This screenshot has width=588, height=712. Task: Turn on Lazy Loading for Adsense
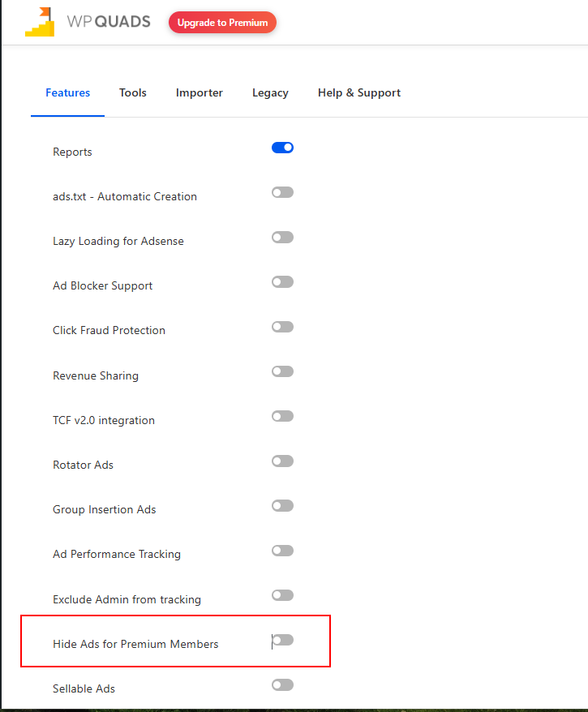(x=282, y=237)
